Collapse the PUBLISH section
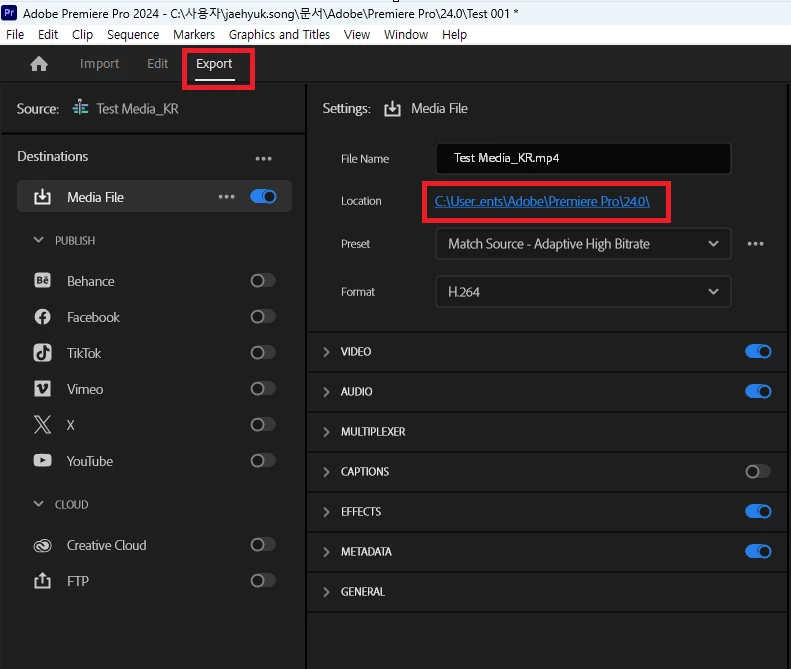The width and height of the screenshot is (791, 669). (38, 240)
